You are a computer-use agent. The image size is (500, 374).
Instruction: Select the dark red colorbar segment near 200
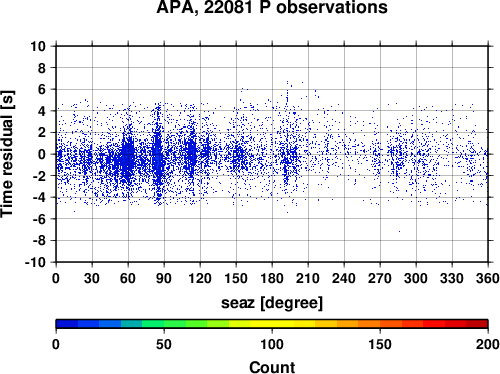(477, 324)
